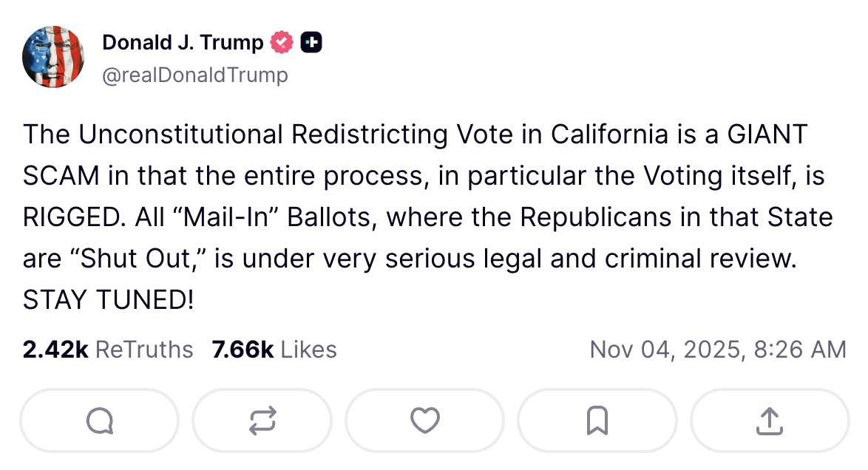This screenshot has height=470, width=868.
Task: Click the reply speech bubble icon
Action: pos(99,420)
